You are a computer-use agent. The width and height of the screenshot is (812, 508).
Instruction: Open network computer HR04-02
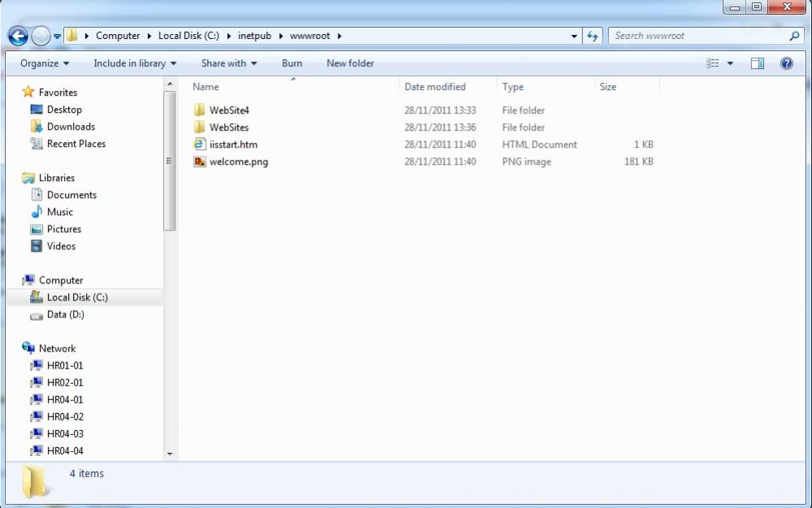tap(65, 417)
